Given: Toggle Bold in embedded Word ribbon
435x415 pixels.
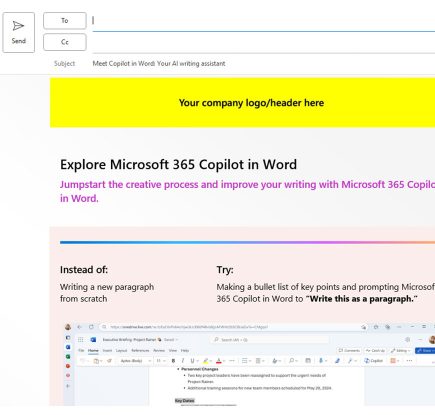Looking at the screenshot, I should (x=173, y=361).
